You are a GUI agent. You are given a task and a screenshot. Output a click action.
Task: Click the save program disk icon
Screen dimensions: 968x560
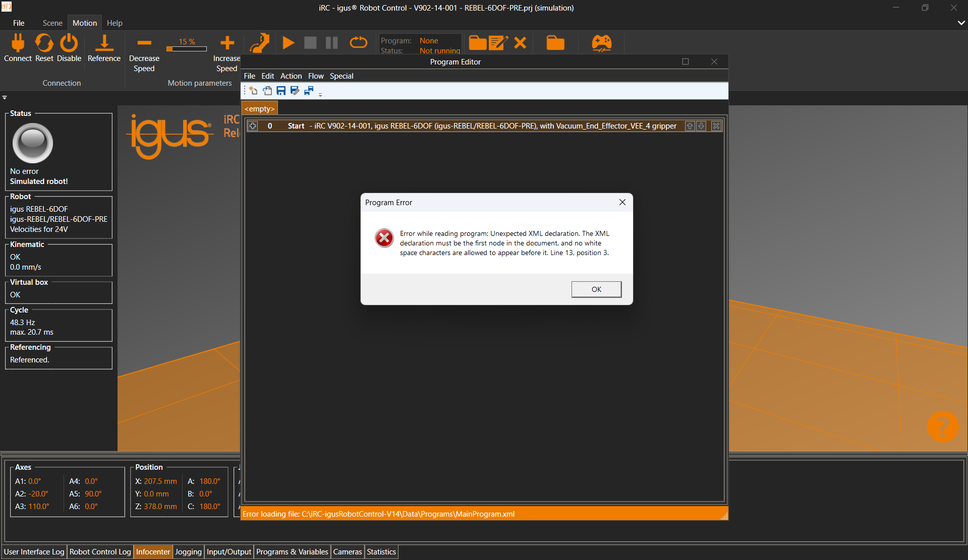[281, 91]
